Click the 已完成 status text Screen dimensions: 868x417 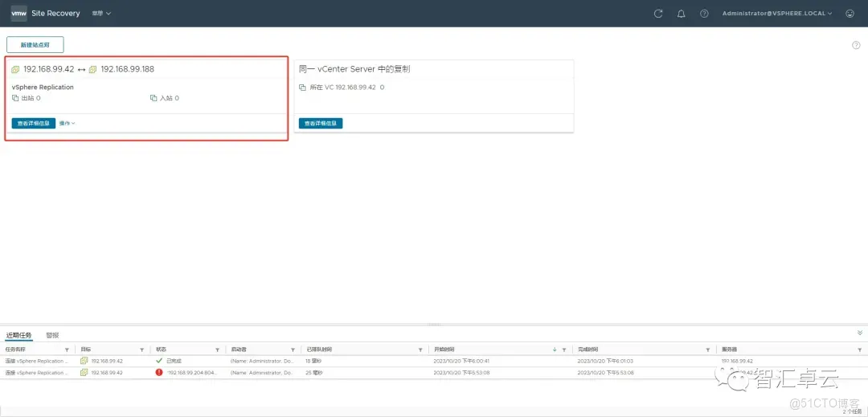(x=174, y=361)
